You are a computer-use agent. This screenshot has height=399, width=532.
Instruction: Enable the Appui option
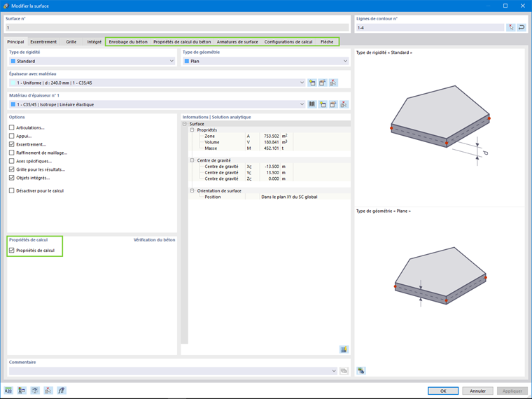(11, 136)
